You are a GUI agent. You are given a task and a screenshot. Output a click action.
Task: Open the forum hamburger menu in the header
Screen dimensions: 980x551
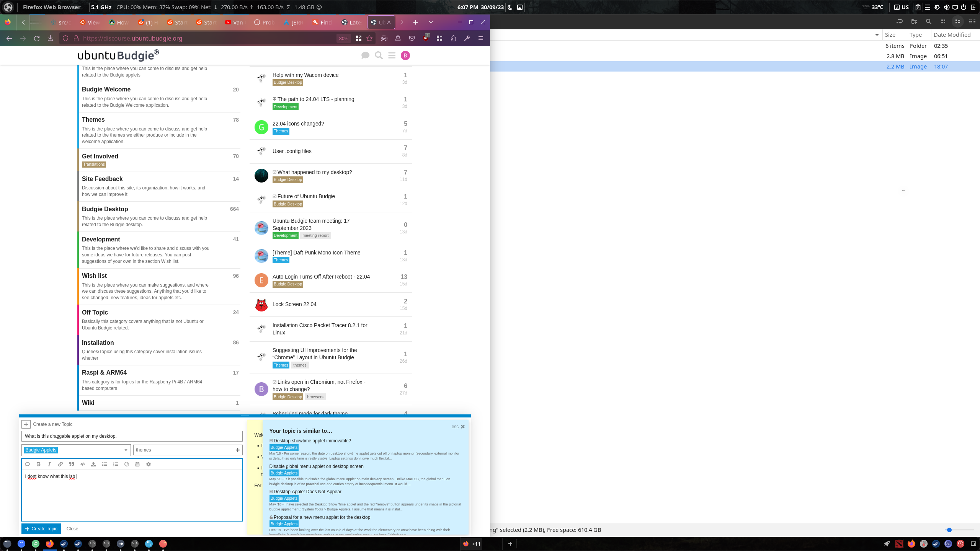[392, 55]
